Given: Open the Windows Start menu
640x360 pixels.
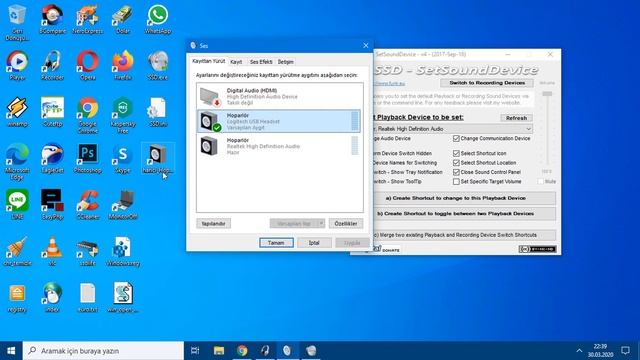Looking at the screenshot, I should 11,351.
